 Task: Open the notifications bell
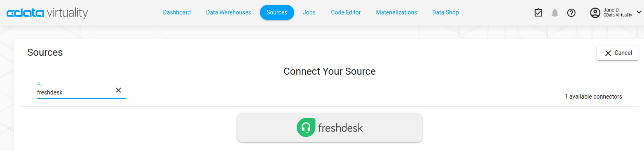555,13
